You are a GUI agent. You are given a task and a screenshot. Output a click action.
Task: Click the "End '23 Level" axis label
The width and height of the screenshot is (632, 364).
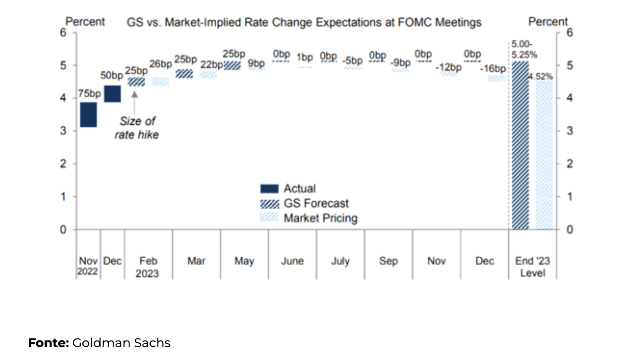pyautogui.click(x=533, y=267)
